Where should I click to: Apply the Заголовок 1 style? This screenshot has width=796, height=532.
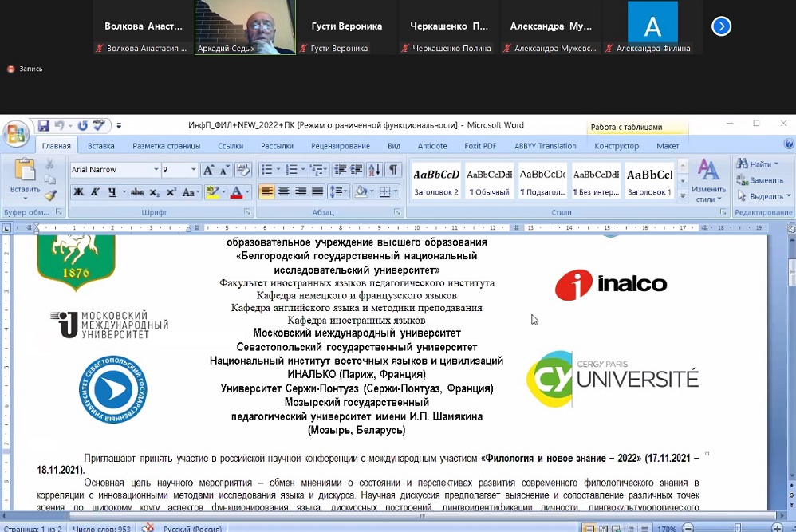[x=649, y=181]
